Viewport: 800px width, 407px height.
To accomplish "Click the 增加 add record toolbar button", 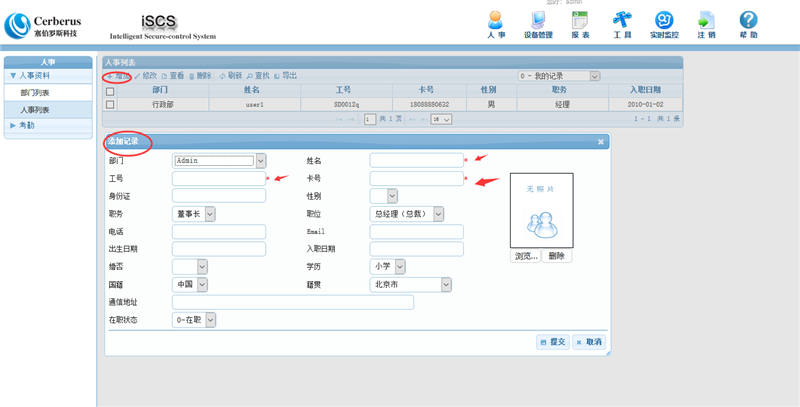I will [x=118, y=76].
